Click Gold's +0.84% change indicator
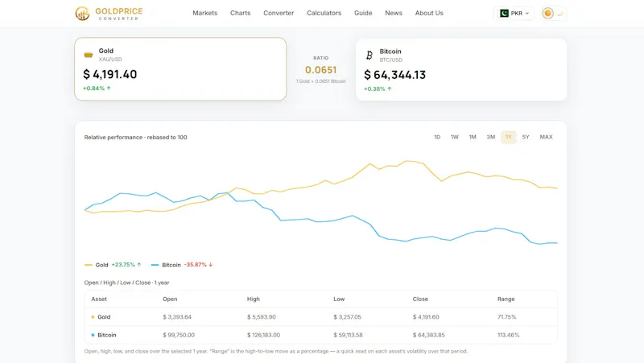 tap(97, 89)
